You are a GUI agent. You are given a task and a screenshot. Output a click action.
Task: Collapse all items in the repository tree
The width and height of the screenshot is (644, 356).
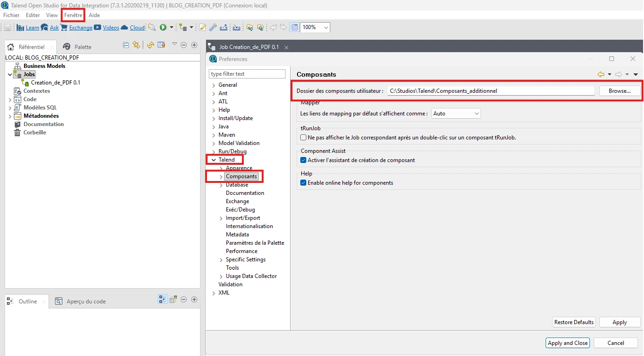pos(126,45)
